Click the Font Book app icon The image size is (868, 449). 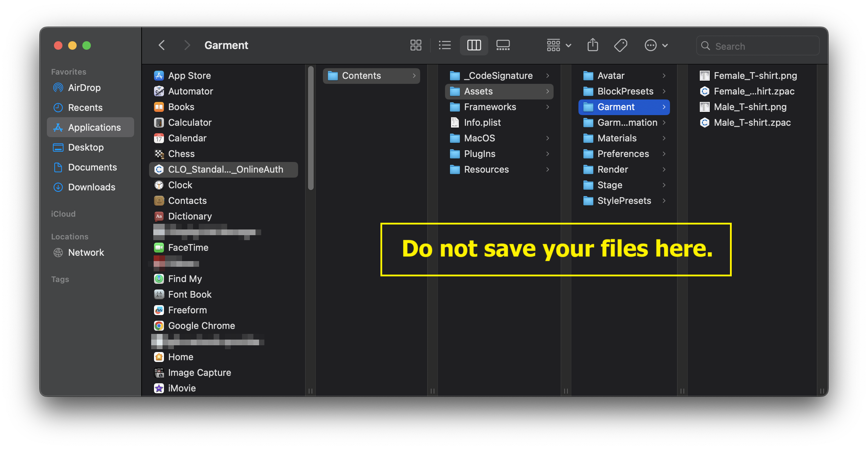(159, 294)
